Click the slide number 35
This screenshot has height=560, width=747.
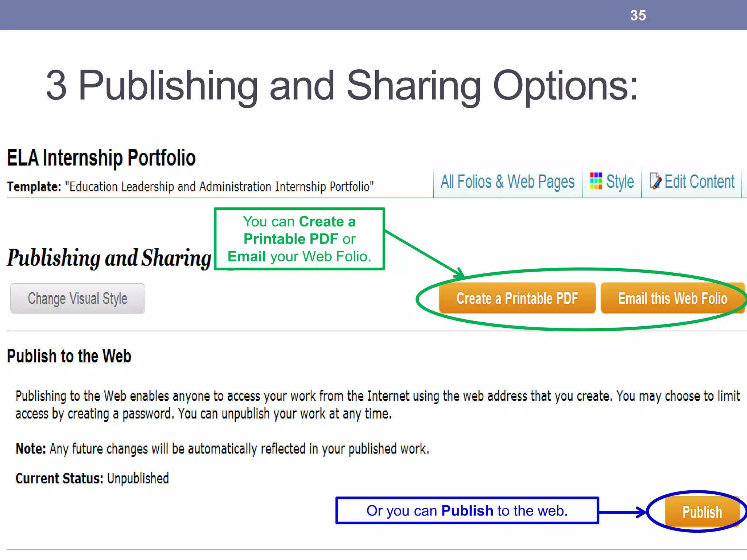638,15
